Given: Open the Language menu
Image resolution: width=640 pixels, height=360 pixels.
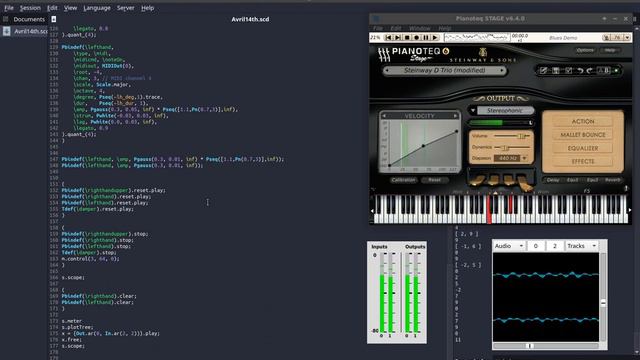Looking at the screenshot, I should pos(97,8).
